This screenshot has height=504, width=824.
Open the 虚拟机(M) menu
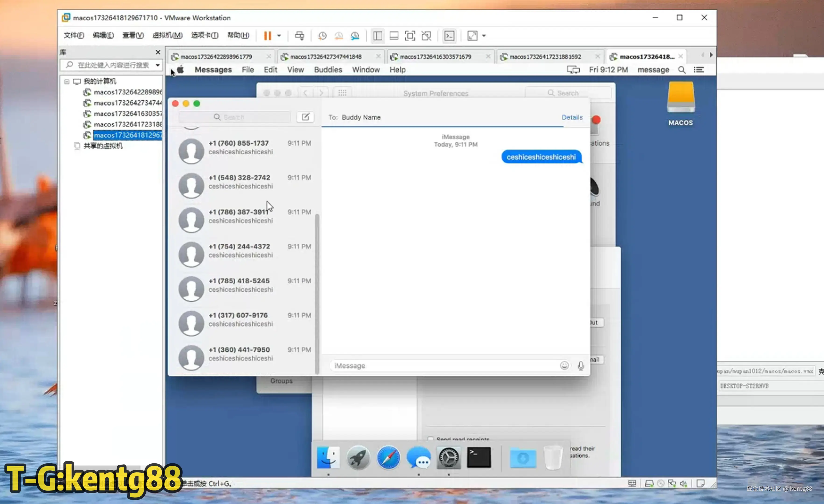[x=167, y=35]
